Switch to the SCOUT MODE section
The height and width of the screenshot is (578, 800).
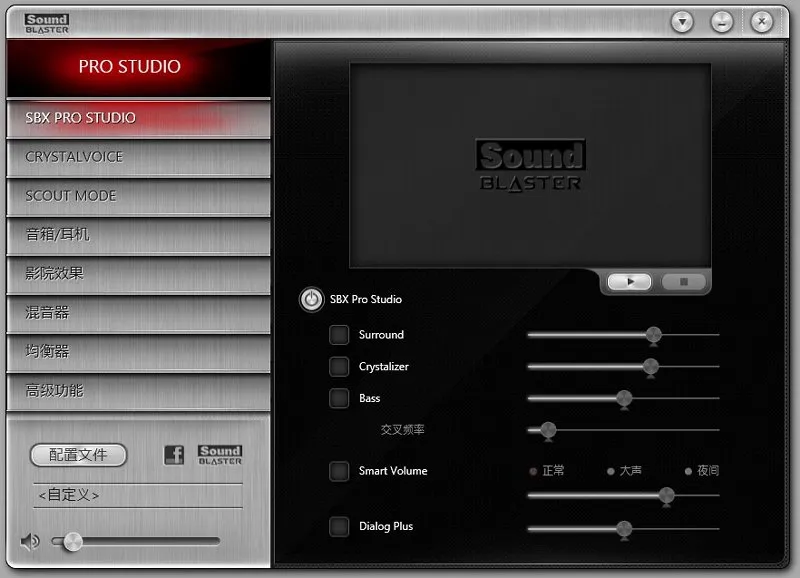click(x=138, y=196)
